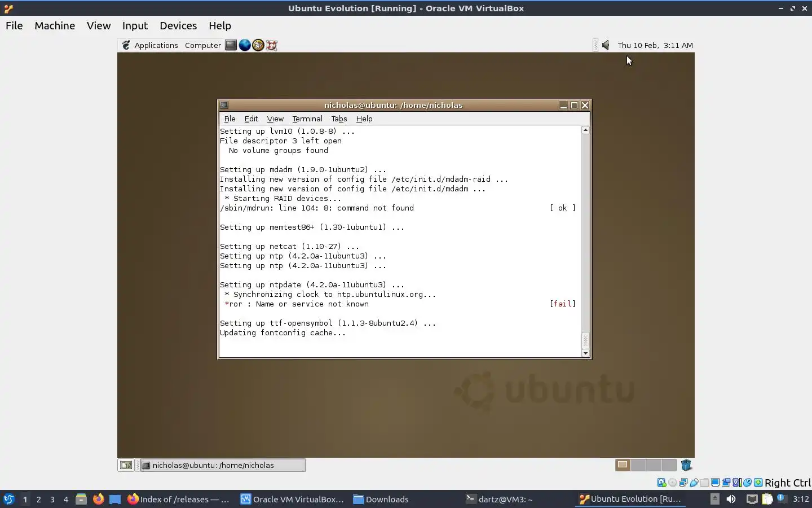Viewport: 812px width, 508px height.
Task: Open the guest Applications menu
Action: (x=156, y=45)
